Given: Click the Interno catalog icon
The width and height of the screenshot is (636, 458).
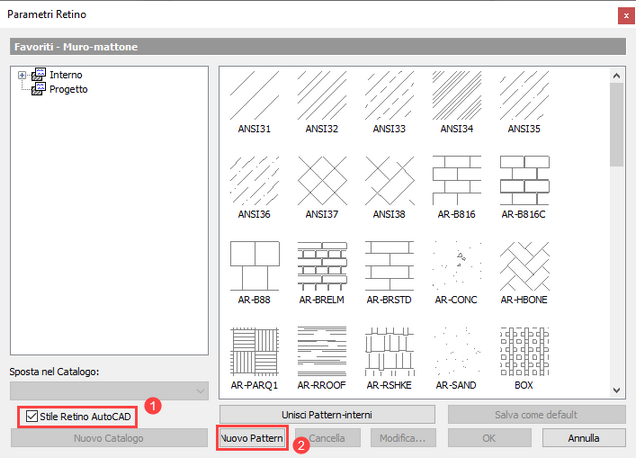Looking at the screenshot, I should pos(39,74).
